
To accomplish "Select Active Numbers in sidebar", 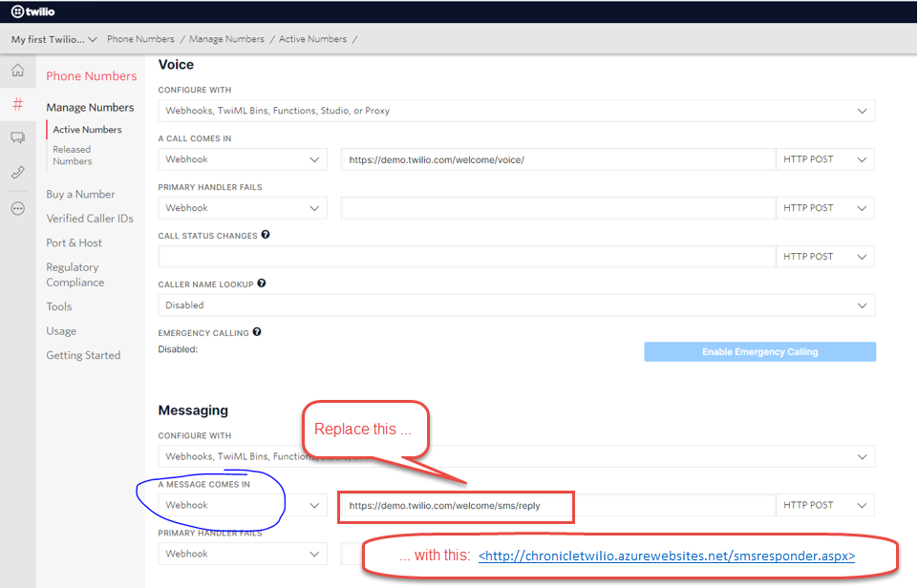I will [x=87, y=129].
